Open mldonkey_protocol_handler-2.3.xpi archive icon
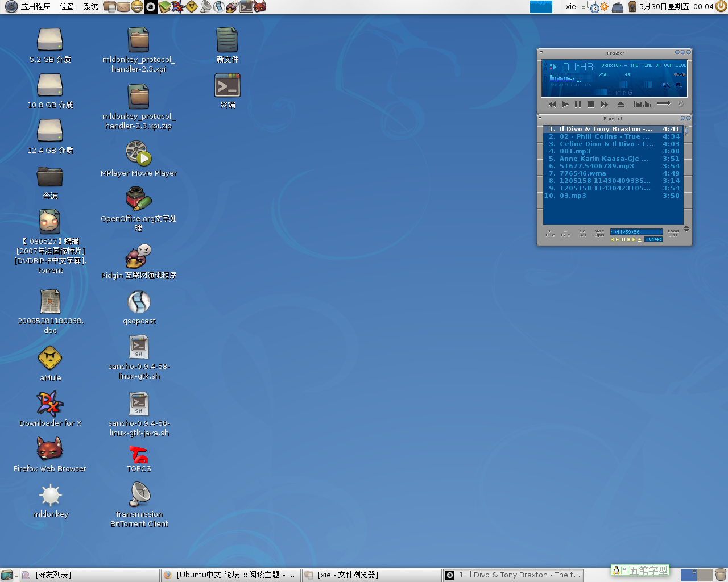This screenshot has height=582, width=728. (139, 40)
